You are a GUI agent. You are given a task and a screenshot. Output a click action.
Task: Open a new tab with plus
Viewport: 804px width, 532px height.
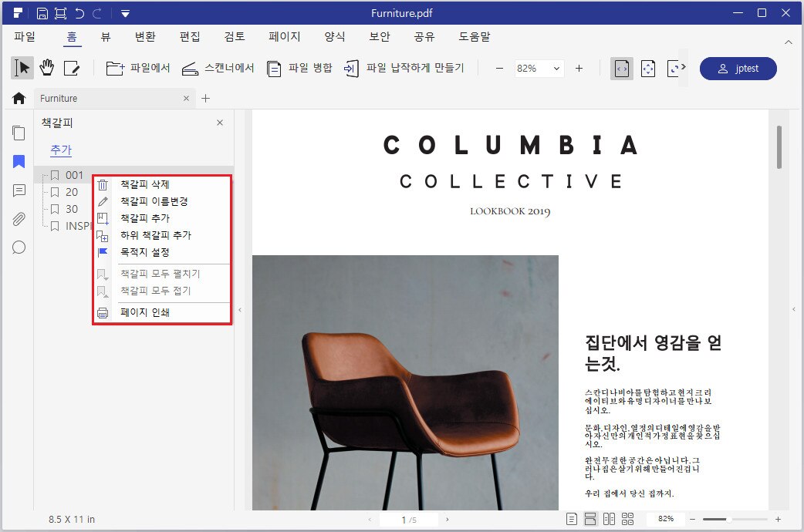click(205, 99)
